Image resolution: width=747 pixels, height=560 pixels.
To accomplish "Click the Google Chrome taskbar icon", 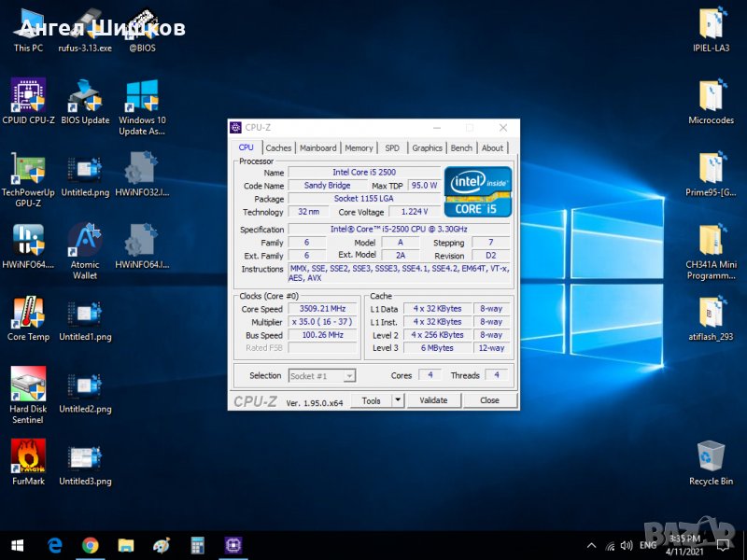I will [90, 545].
